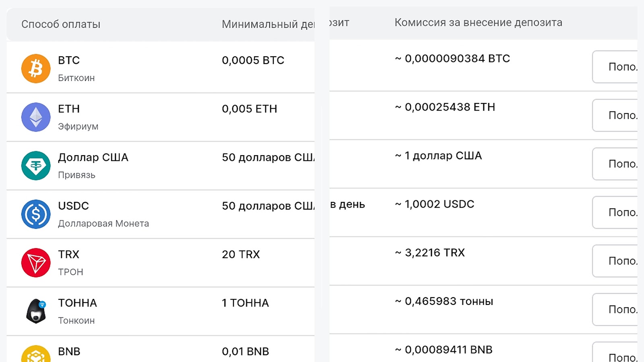
Task: Select the 'ТОННА' payment method name
Action: tap(77, 303)
